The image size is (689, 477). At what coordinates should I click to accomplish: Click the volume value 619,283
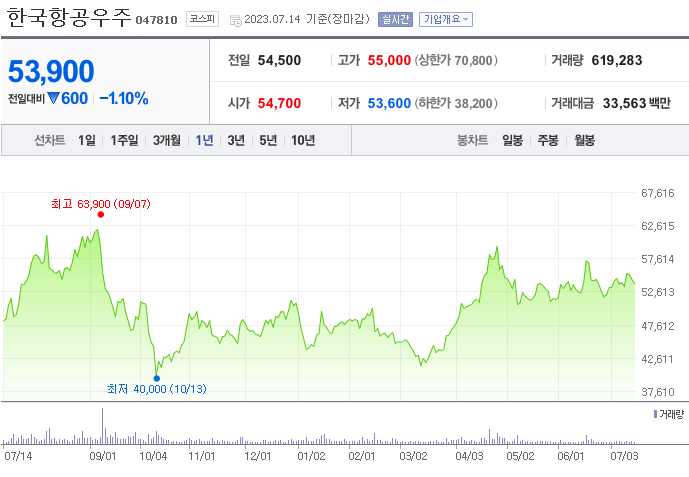coord(617,60)
